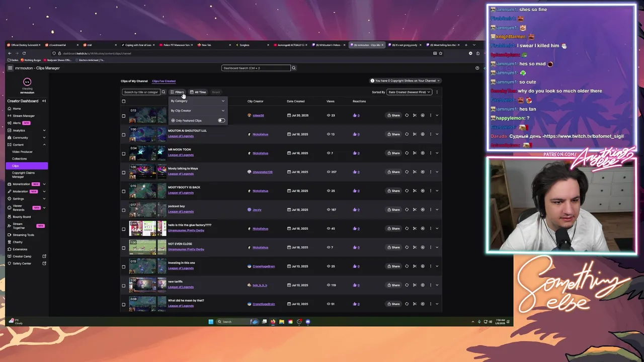Switch to Clips of My Channel tab
The height and width of the screenshot is (362, 644).
(134, 81)
